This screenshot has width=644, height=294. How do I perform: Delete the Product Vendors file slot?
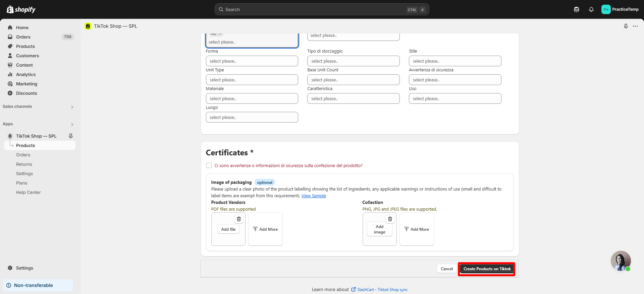[239, 219]
